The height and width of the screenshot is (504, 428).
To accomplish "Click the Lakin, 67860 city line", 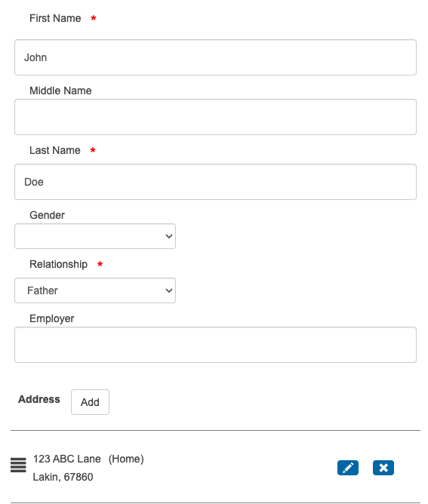I will [63, 477].
